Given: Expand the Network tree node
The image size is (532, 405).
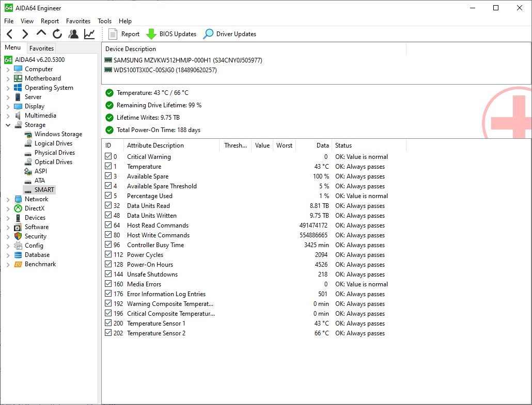Looking at the screenshot, I should (8, 200).
